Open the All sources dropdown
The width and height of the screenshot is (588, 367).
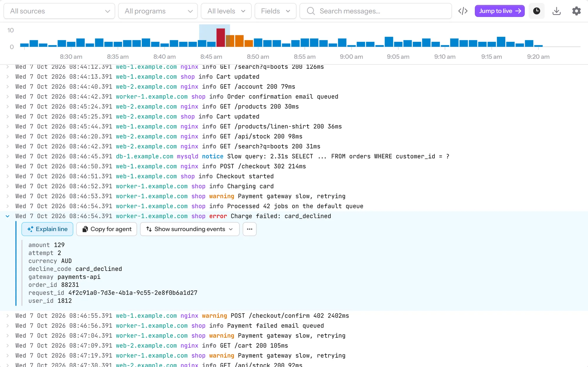point(59,11)
